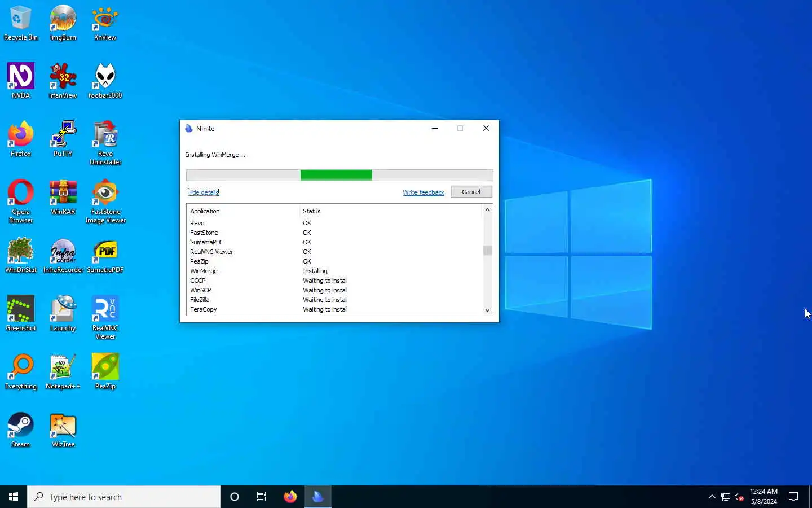Screen dimensions: 812x508
Task: Click the taskbar clock showing 12:24 AM
Action: 764,497
